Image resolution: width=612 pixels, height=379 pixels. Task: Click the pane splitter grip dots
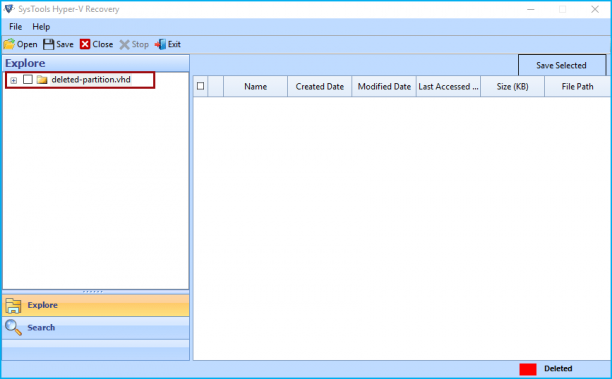[x=93, y=292]
